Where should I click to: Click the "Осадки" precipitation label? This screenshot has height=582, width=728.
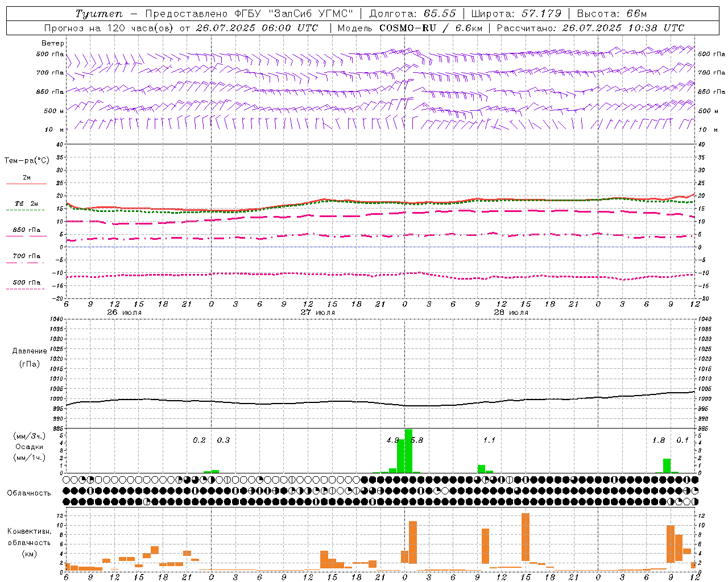30,447
